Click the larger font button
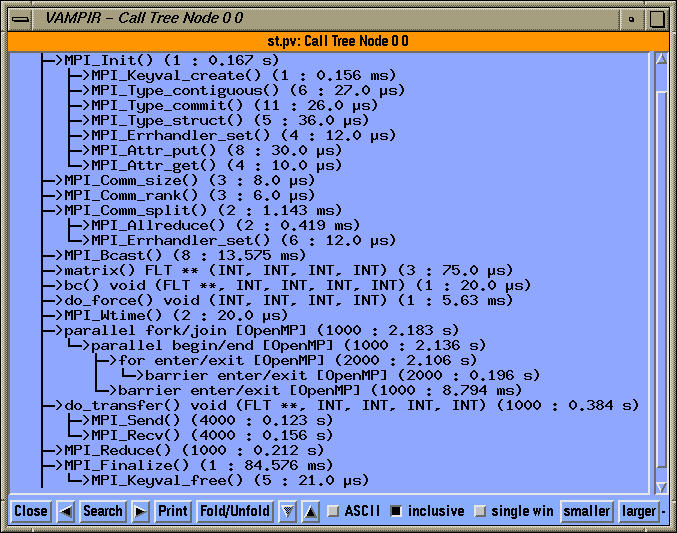 (x=639, y=511)
